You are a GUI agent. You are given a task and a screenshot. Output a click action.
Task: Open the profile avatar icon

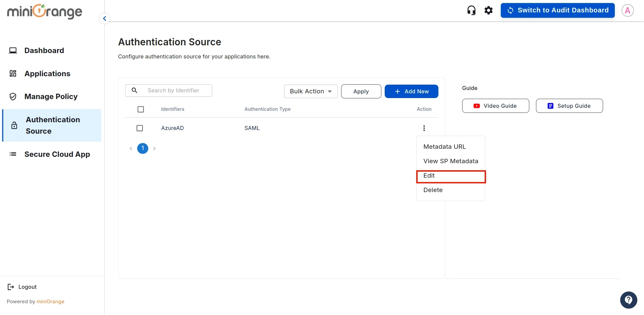click(x=627, y=10)
